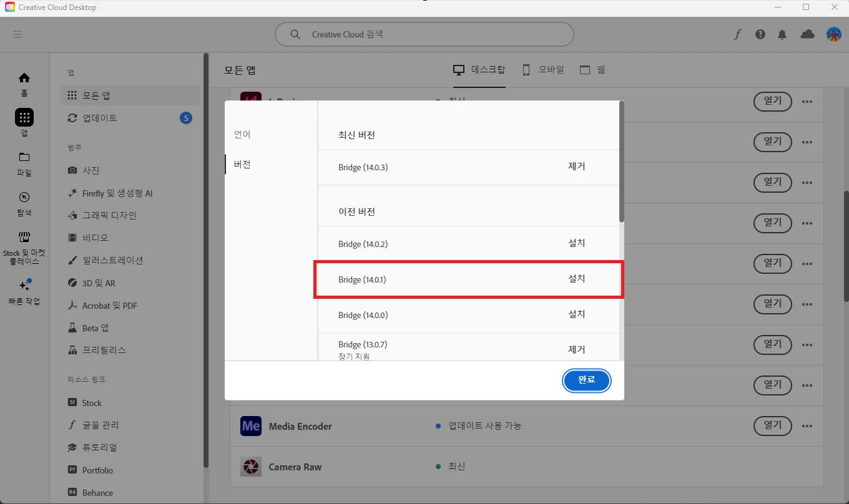Remove Bridge (13.0.7)
Viewport: 849px width, 504px height.
(577, 350)
